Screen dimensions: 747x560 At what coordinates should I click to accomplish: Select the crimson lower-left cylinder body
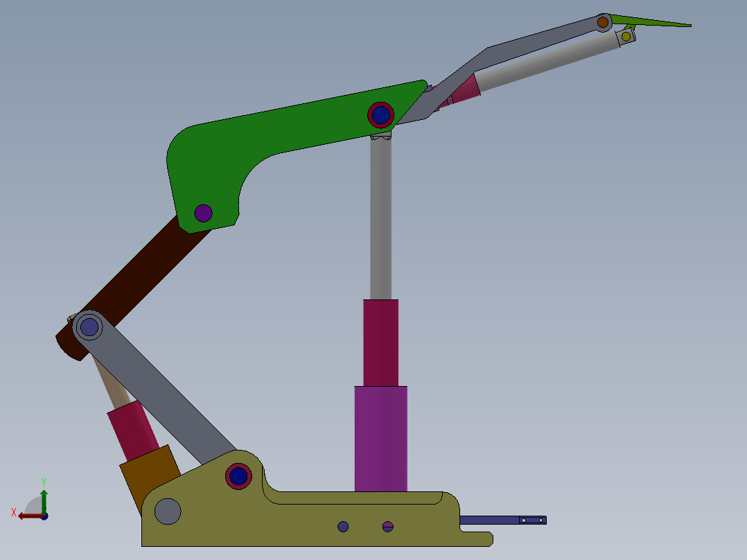coord(133,431)
